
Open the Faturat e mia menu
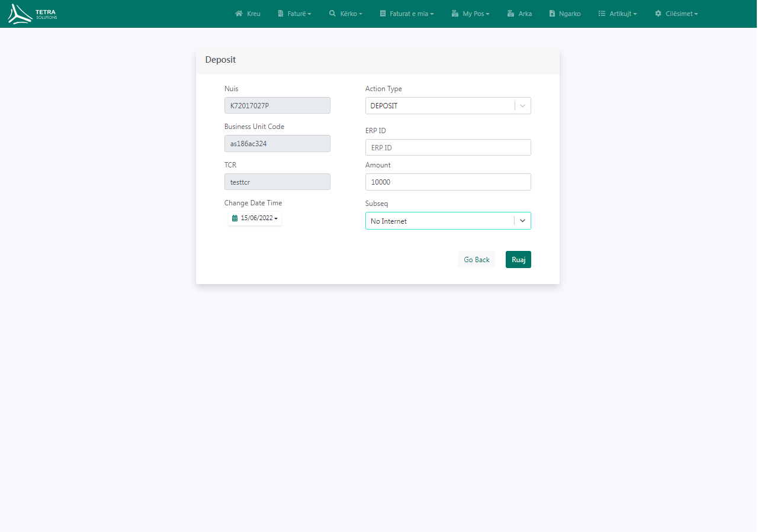click(407, 14)
